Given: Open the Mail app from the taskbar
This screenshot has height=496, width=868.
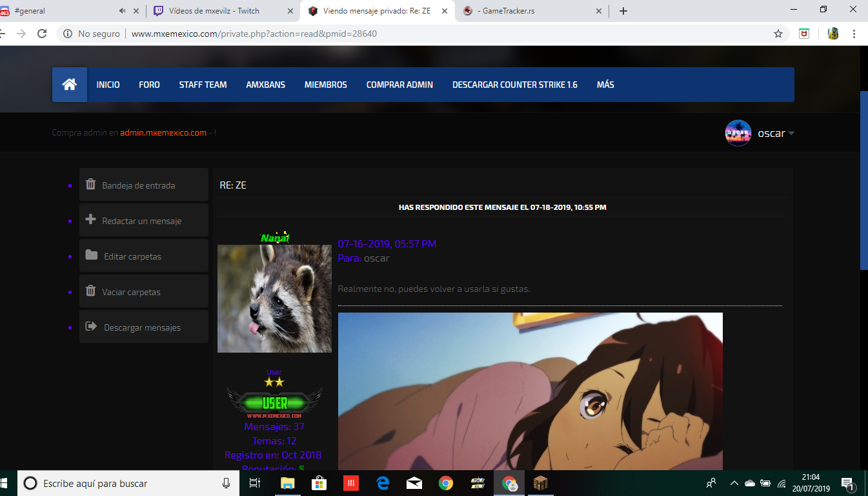Looking at the screenshot, I should coord(414,483).
